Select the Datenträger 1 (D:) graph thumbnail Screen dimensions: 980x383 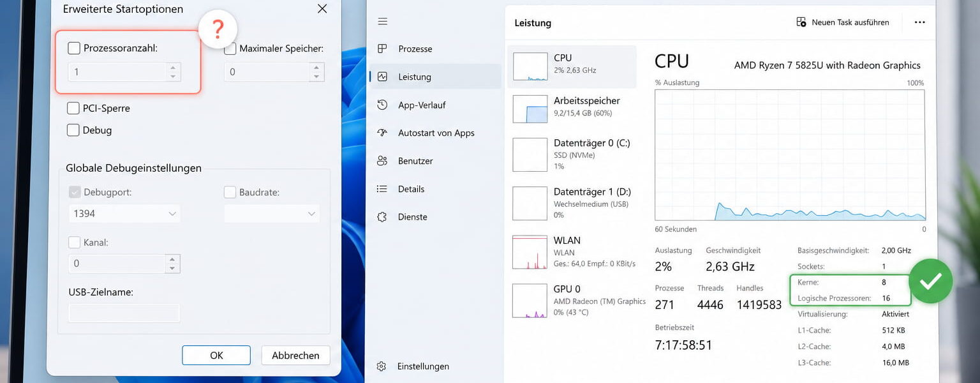click(x=530, y=203)
